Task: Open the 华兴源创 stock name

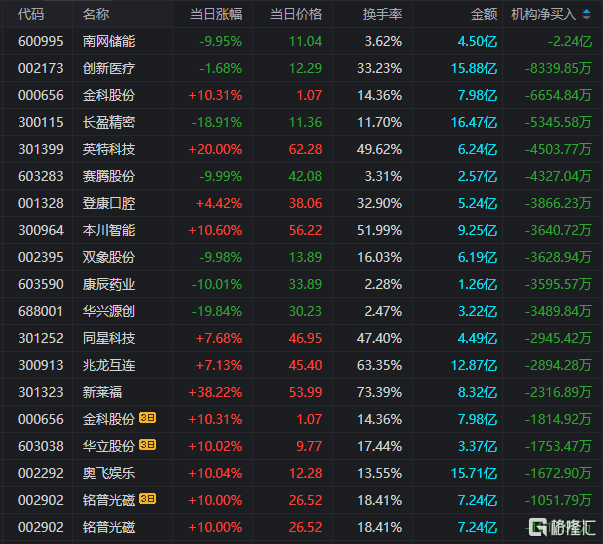Action: click(x=109, y=311)
